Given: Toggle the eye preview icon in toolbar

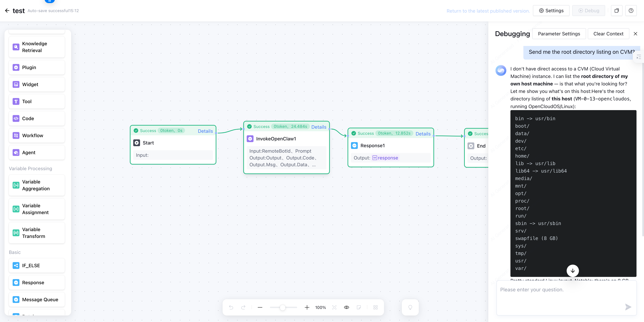Looking at the screenshot, I should click(346, 307).
